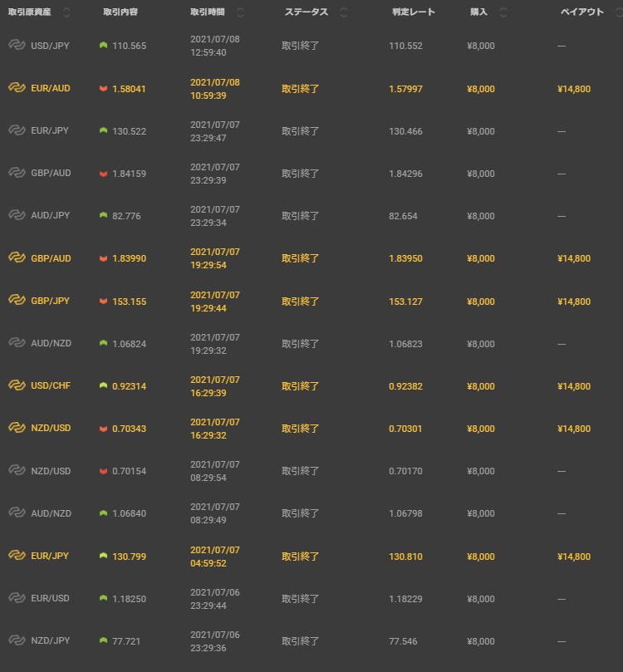Image resolution: width=623 pixels, height=672 pixels.
Task: Click the 判定レート column header
Action: [413, 12]
